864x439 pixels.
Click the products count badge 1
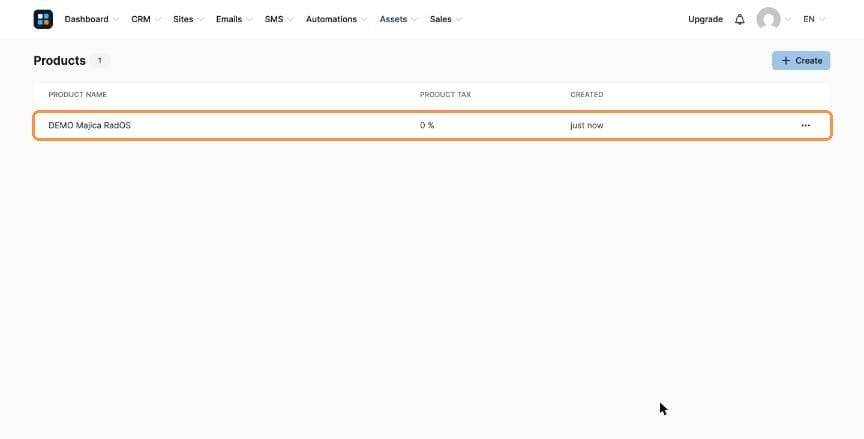pyautogui.click(x=100, y=61)
